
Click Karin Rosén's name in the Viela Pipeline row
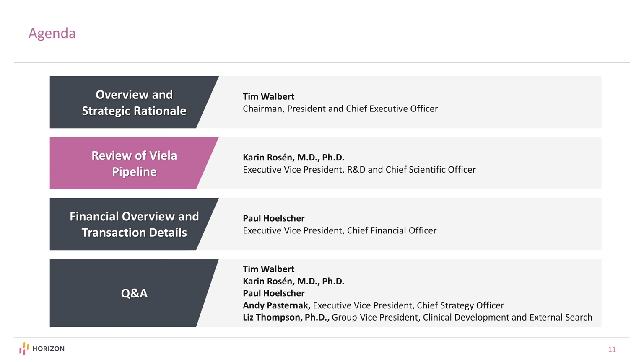click(293, 158)
